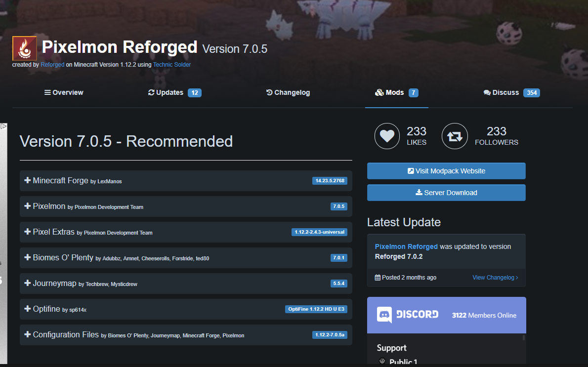Click the heart Likes icon
The width and height of the screenshot is (588, 367).
387,136
